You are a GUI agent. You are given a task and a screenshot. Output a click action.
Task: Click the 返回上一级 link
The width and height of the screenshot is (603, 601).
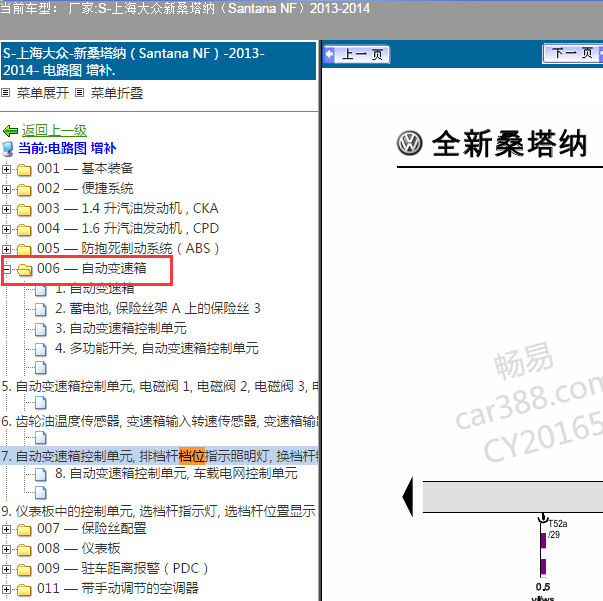point(54,131)
